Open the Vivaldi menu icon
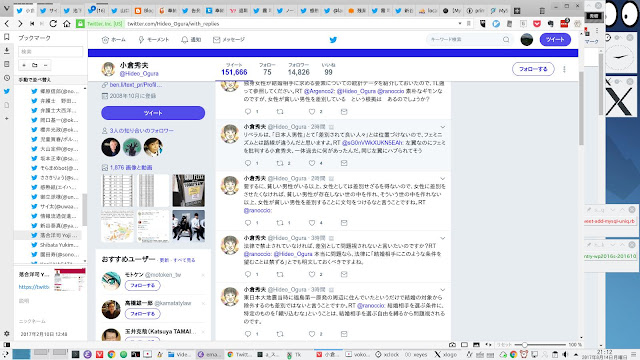The height and width of the screenshot is (360, 640). [x=6, y=8]
